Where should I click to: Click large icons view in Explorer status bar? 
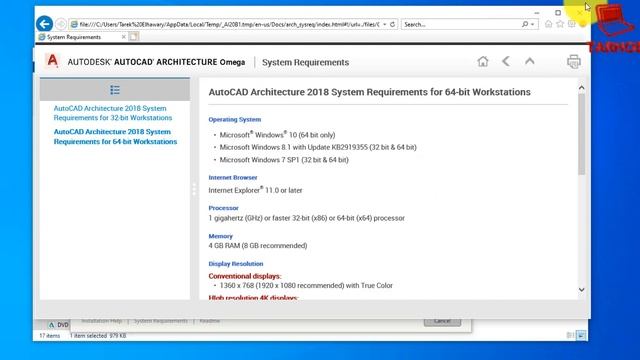click(581, 336)
